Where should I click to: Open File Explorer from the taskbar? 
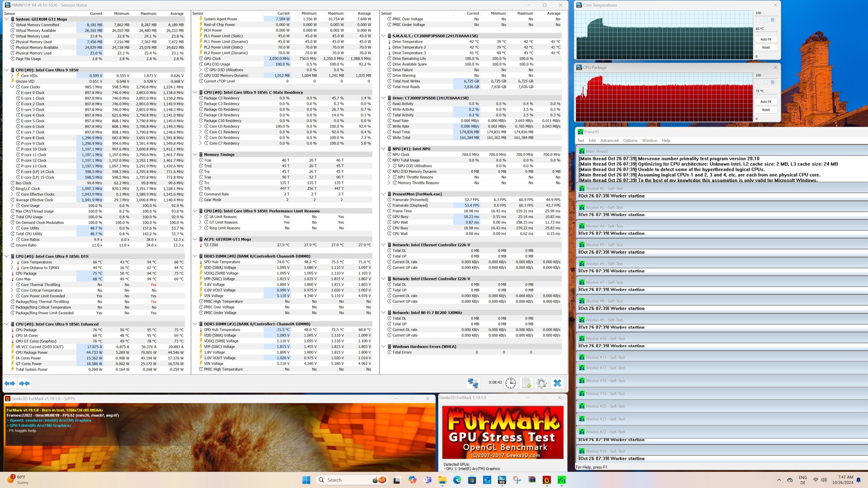[442, 480]
